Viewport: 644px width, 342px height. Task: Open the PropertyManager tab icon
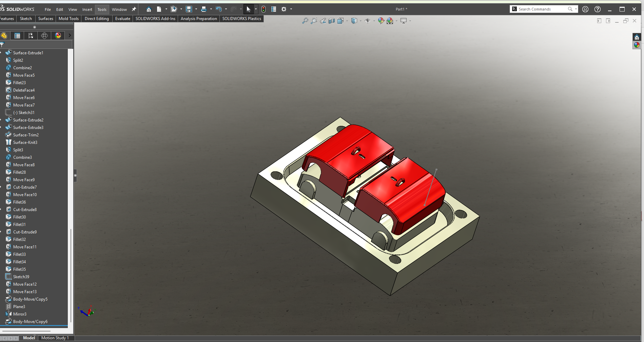click(x=17, y=36)
